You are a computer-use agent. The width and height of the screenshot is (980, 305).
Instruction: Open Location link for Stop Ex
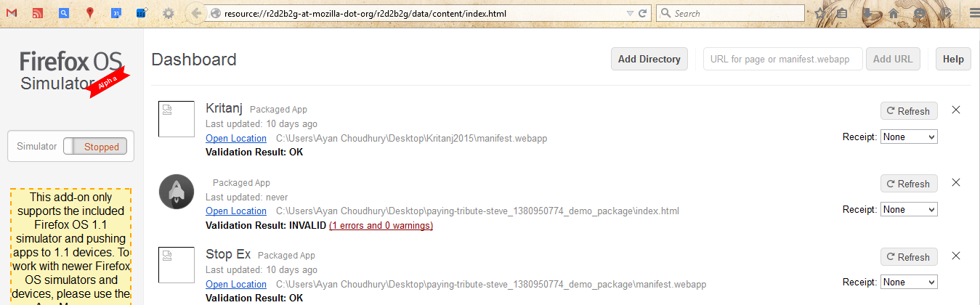[x=236, y=284]
